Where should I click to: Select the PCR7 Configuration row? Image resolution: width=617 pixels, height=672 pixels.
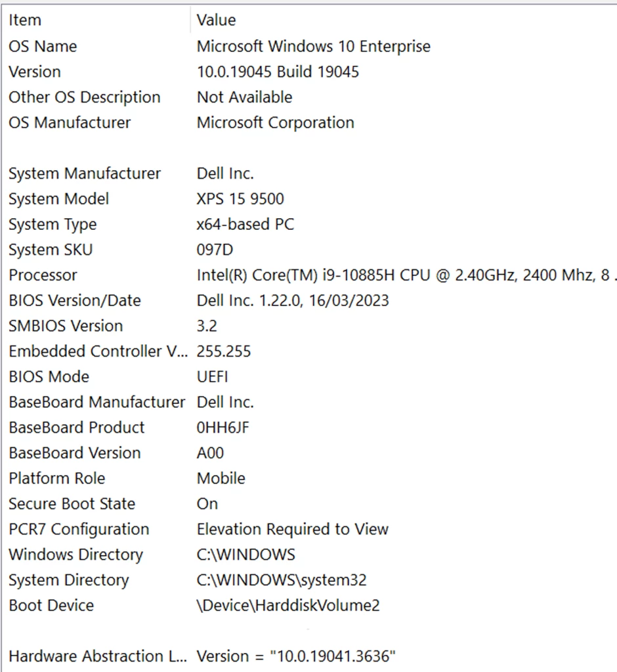point(309,529)
